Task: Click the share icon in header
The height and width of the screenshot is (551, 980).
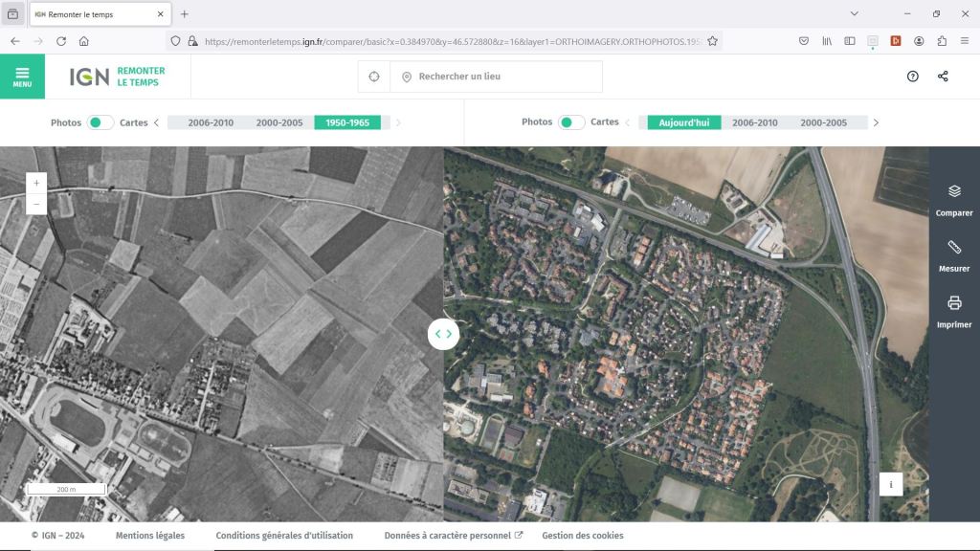Action: pos(943,77)
